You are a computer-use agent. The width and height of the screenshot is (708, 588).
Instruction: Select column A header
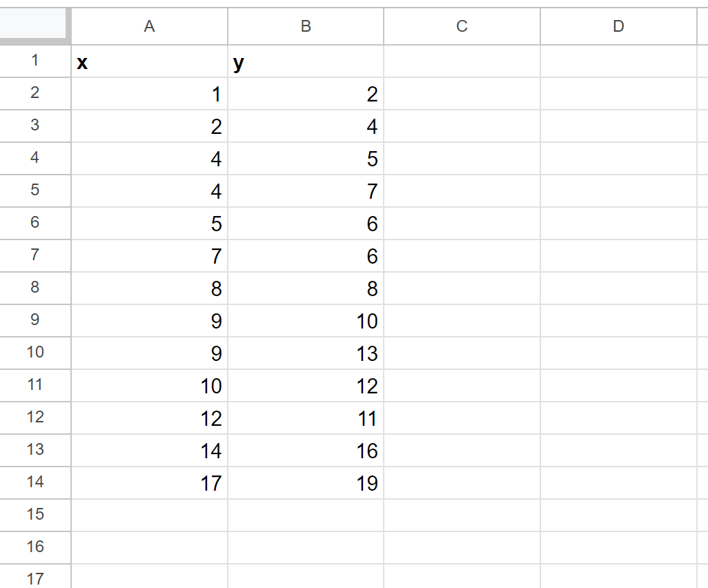150,26
